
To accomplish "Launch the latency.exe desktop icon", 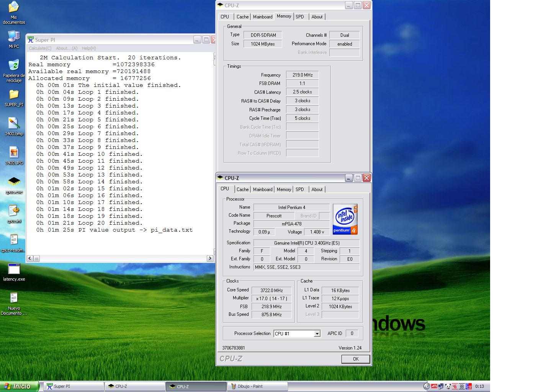I will 14,269.
